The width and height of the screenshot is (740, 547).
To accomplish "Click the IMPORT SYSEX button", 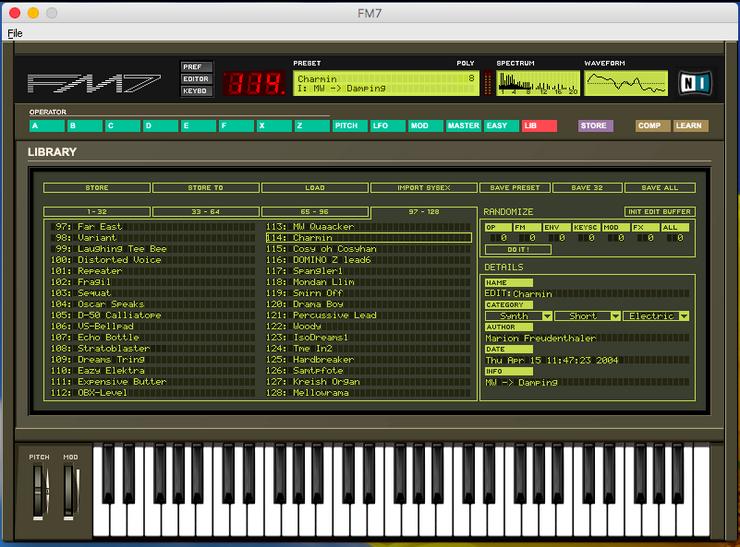I will (x=425, y=187).
